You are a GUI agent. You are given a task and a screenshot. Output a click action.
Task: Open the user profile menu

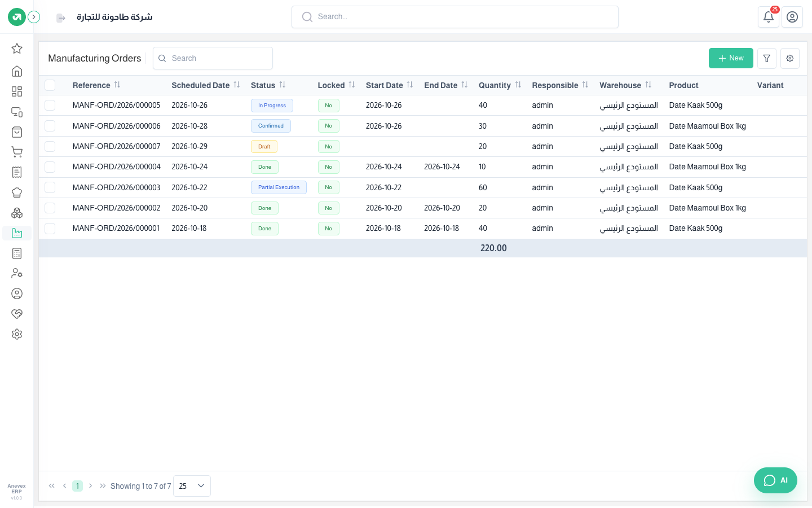(x=792, y=17)
